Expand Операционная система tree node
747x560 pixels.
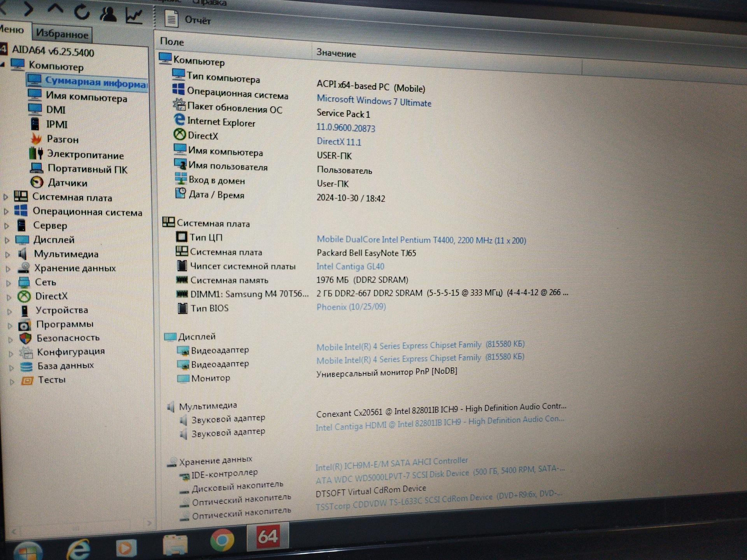click(x=6, y=212)
